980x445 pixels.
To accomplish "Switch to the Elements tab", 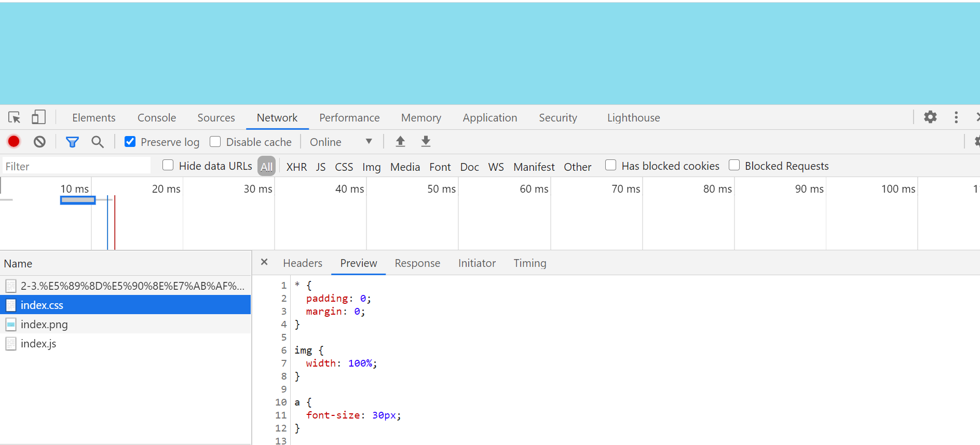I will click(94, 118).
